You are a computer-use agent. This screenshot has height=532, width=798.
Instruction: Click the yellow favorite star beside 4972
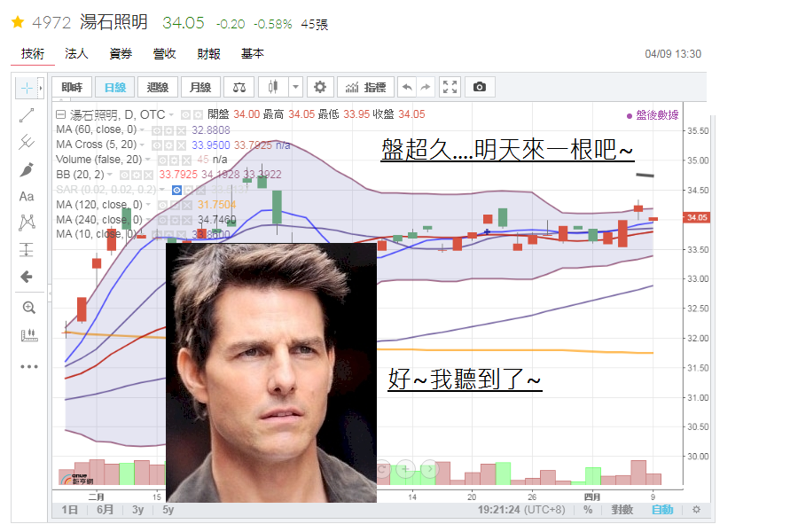click(18, 22)
